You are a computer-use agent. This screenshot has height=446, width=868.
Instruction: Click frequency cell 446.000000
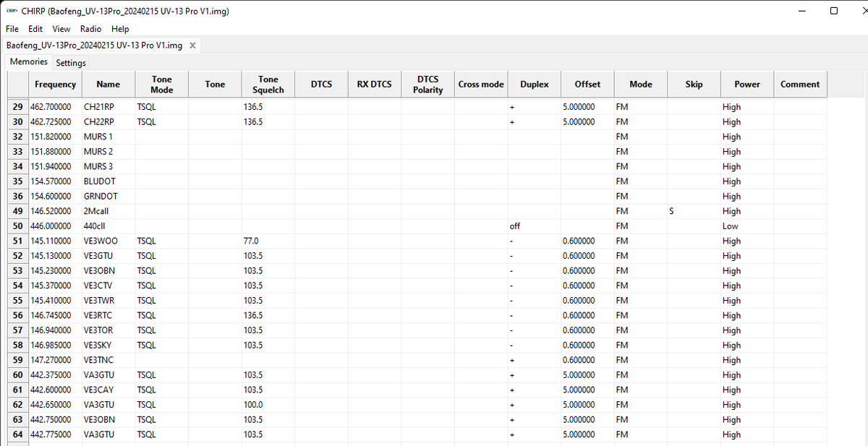pos(55,226)
